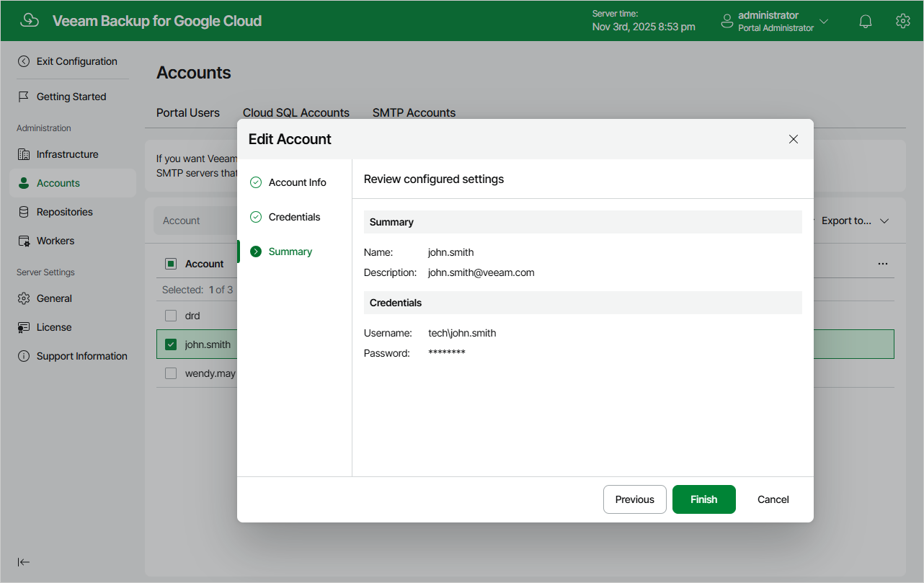Collapse the sidebar with arrow icon

coord(24,562)
